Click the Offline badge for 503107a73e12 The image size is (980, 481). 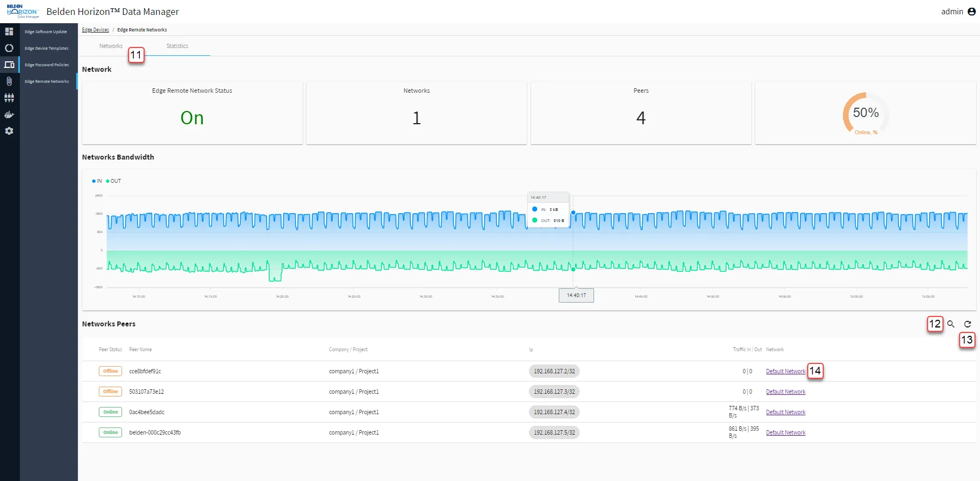110,392
